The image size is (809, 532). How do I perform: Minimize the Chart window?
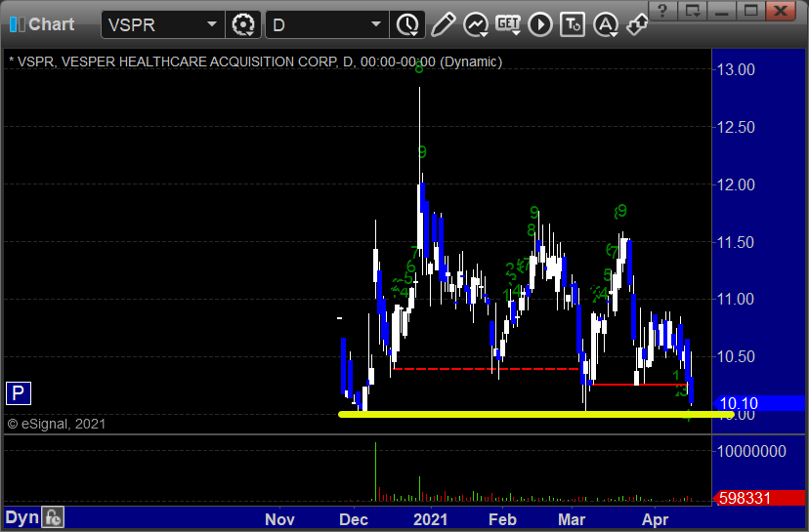[x=722, y=11]
